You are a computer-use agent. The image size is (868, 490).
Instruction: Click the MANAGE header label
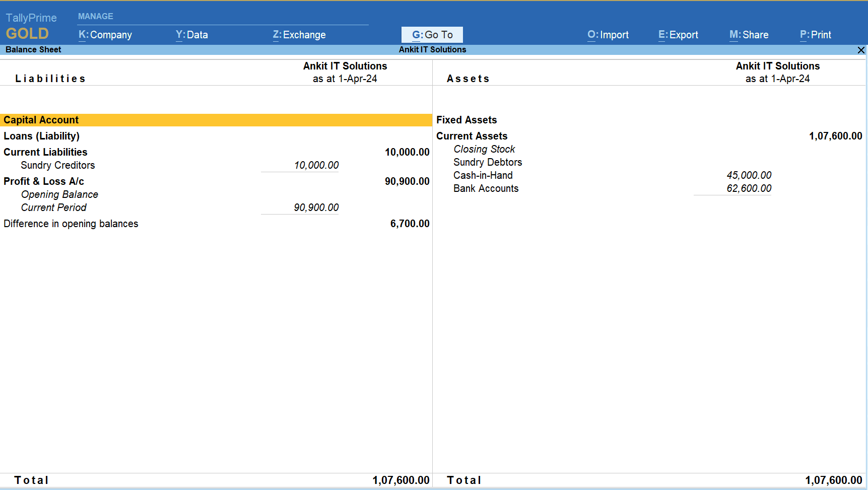pos(96,16)
